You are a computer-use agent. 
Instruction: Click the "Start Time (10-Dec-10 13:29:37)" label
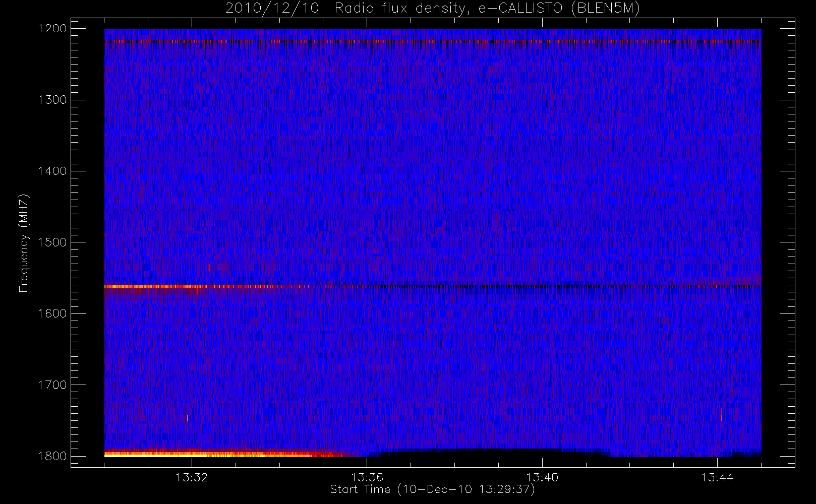[432, 489]
